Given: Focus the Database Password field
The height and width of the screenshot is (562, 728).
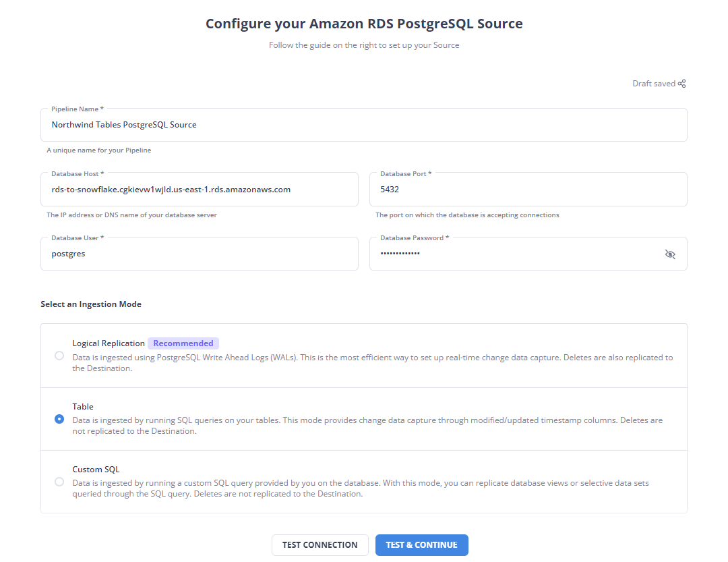Looking at the screenshot, I should pos(528,254).
